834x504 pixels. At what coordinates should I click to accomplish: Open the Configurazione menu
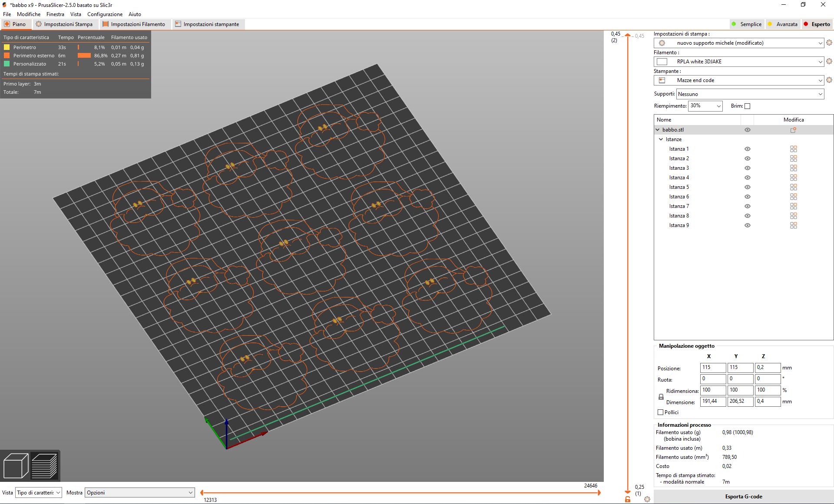[x=105, y=14]
